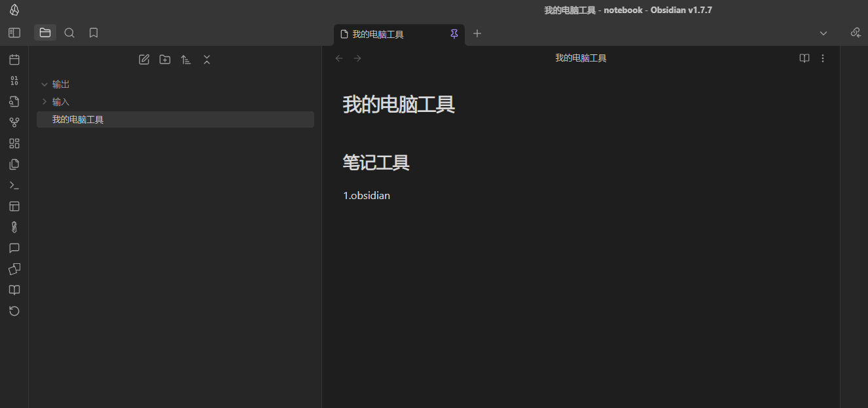
Task: Click the Obsidian logo icon
Action: click(x=14, y=10)
